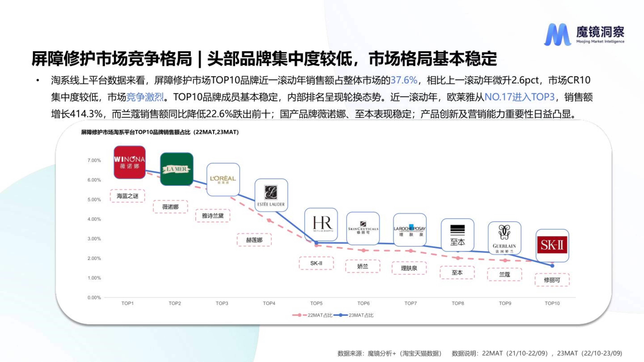Click the blue 23MAT point at TOP5

pyautogui.click(x=316, y=243)
